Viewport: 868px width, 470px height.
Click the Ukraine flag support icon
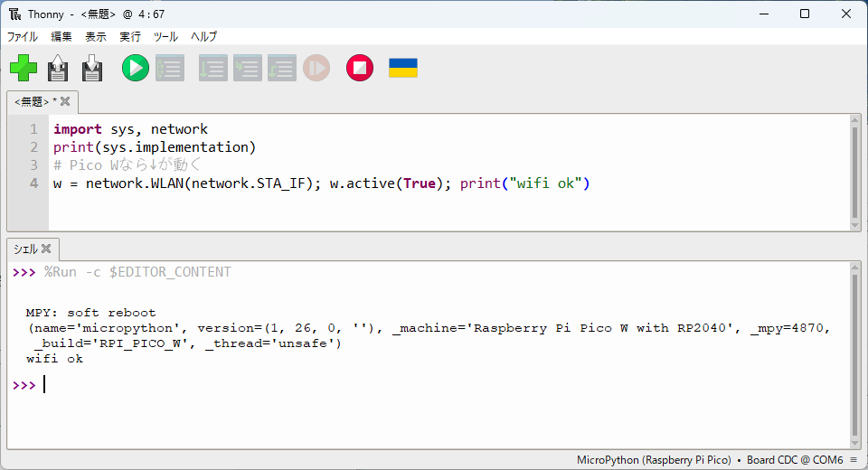click(403, 68)
